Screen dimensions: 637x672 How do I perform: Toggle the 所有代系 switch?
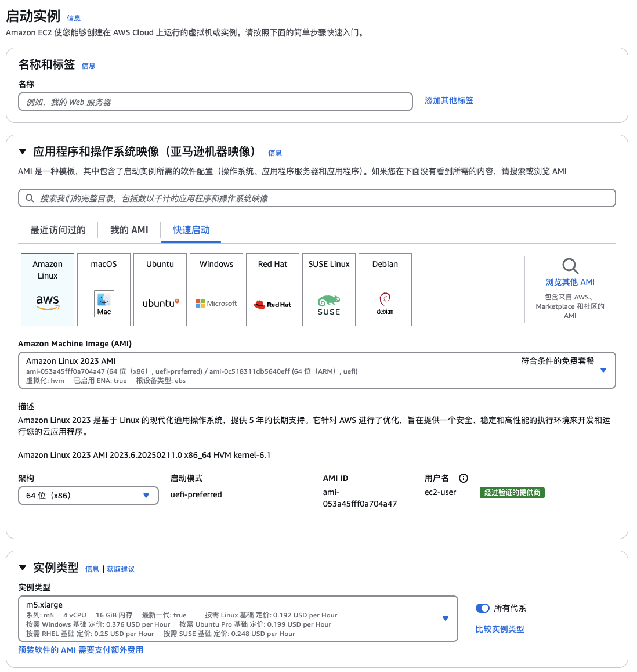coord(482,608)
